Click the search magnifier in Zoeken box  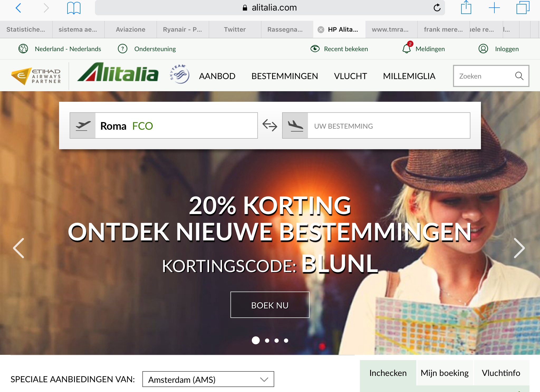(x=519, y=76)
